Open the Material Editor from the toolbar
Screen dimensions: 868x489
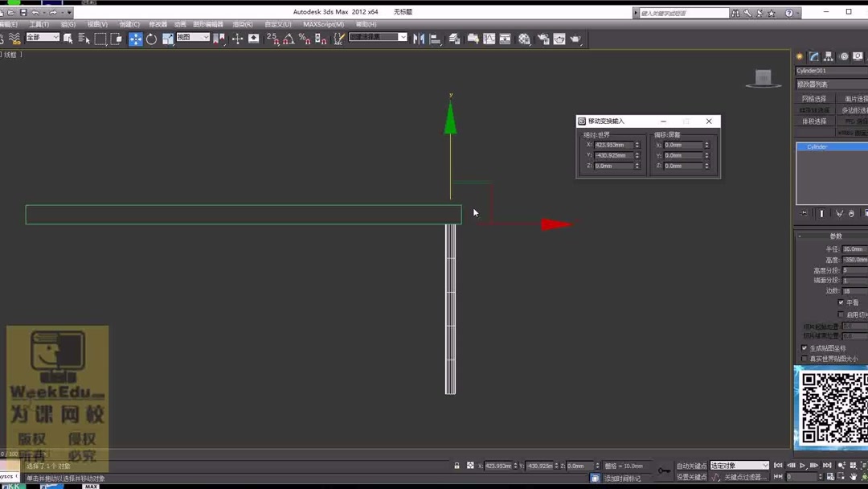(x=523, y=38)
